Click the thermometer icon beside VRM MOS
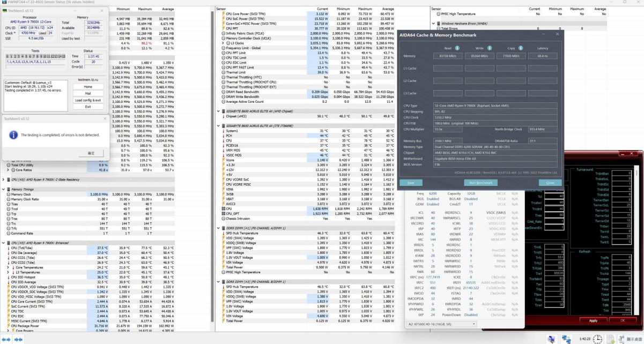The width and height of the screenshot is (644, 344). [x=224, y=150]
